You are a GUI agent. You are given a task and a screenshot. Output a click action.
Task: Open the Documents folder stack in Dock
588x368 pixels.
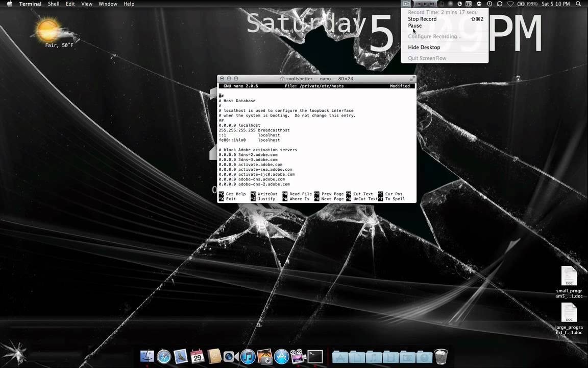pos(357,357)
